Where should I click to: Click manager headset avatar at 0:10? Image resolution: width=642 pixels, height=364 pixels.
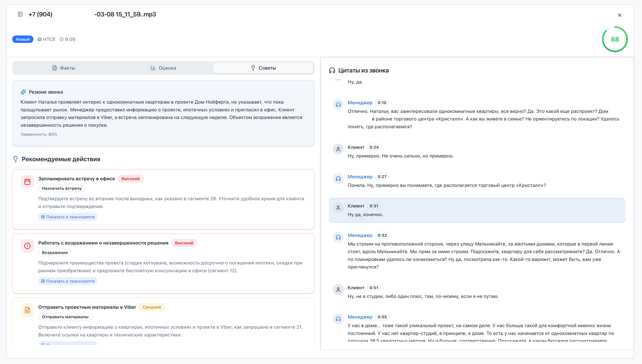coord(338,104)
